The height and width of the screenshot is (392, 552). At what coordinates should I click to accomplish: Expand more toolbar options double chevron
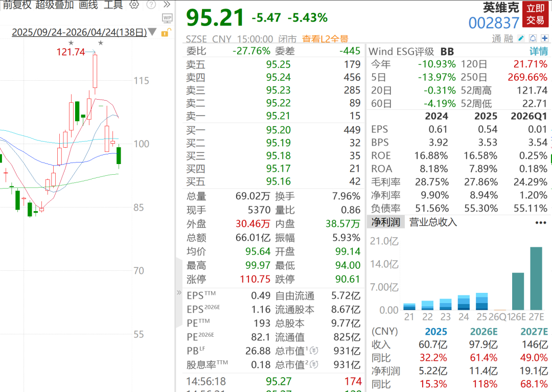167,5
